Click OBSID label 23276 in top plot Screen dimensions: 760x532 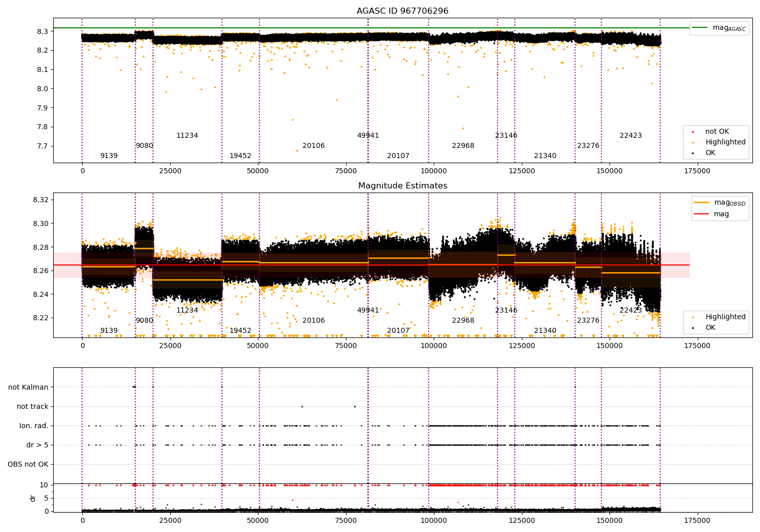[588, 146]
